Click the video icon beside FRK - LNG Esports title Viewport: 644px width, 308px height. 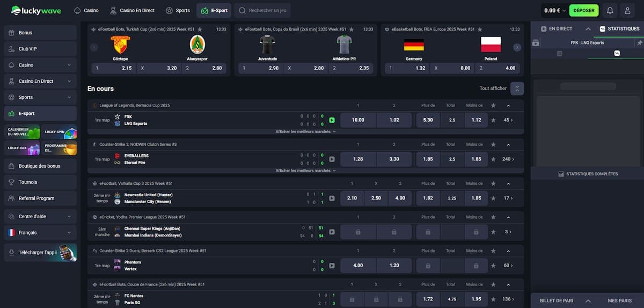click(x=536, y=43)
